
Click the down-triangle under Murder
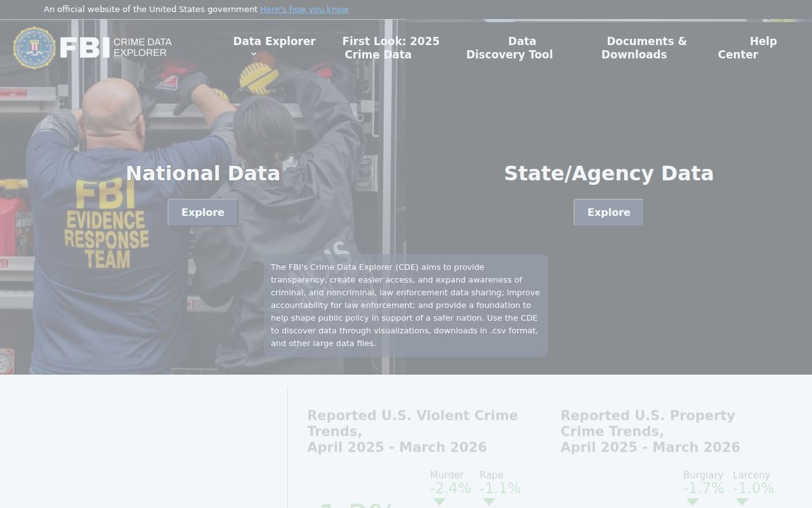tap(439, 502)
